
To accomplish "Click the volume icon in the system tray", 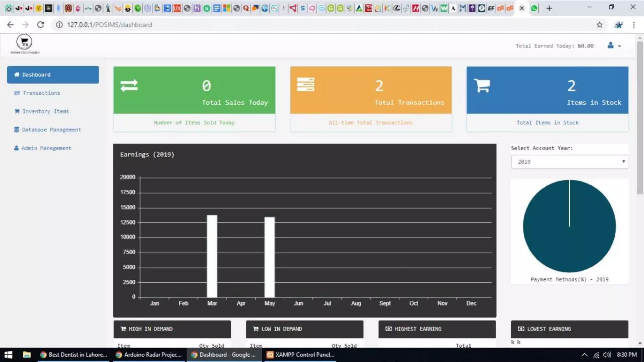I will coord(607,355).
